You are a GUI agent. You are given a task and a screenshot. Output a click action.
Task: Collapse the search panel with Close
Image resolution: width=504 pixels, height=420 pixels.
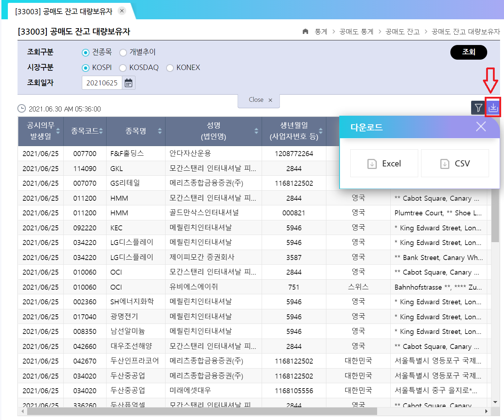[259, 100]
